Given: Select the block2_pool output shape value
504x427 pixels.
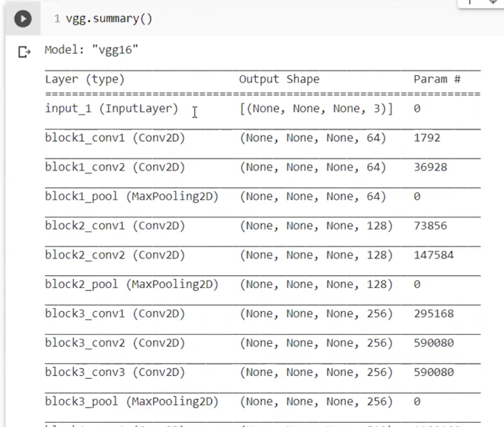Looking at the screenshot, I should pyautogui.click(x=317, y=284).
